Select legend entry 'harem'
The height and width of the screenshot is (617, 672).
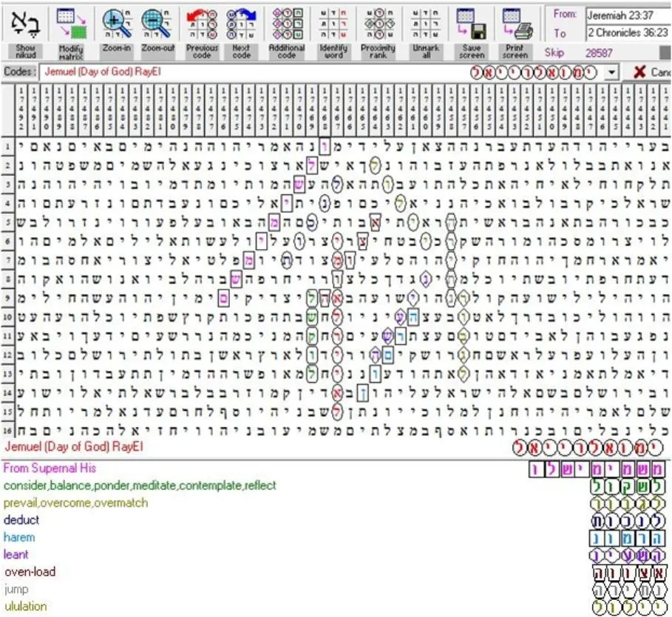pos(19,537)
